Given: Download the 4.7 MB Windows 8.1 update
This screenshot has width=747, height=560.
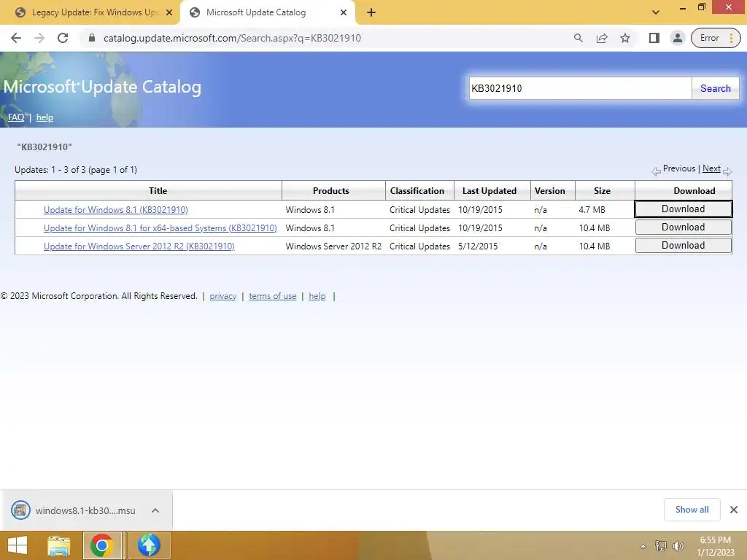Looking at the screenshot, I should [x=683, y=209].
